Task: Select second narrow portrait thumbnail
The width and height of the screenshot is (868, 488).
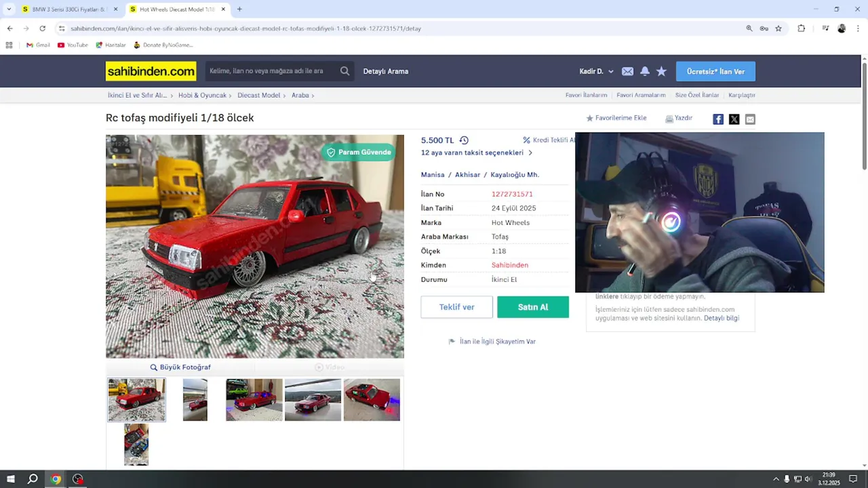Action: [195, 400]
